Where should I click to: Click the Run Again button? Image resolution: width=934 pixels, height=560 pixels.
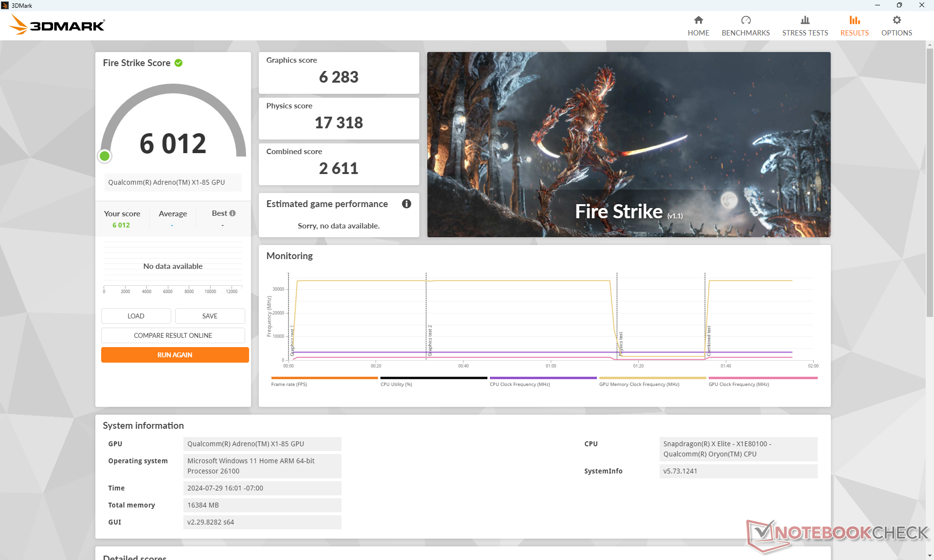click(x=175, y=355)
